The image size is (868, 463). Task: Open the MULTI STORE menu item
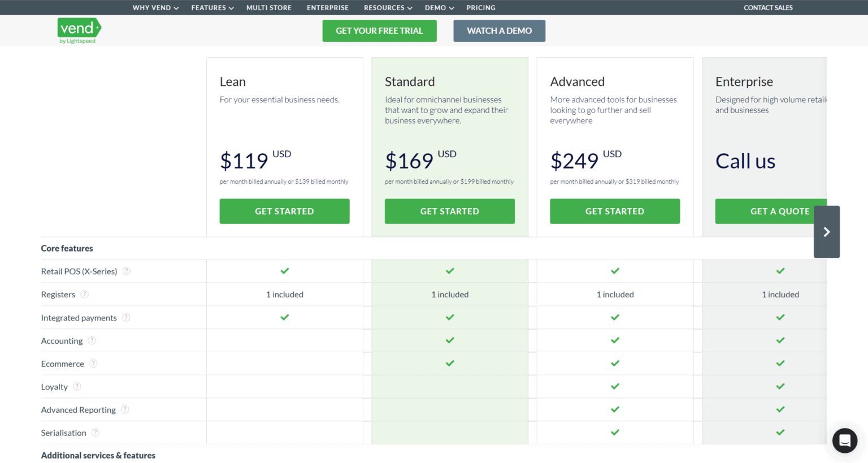click(269, 7)
